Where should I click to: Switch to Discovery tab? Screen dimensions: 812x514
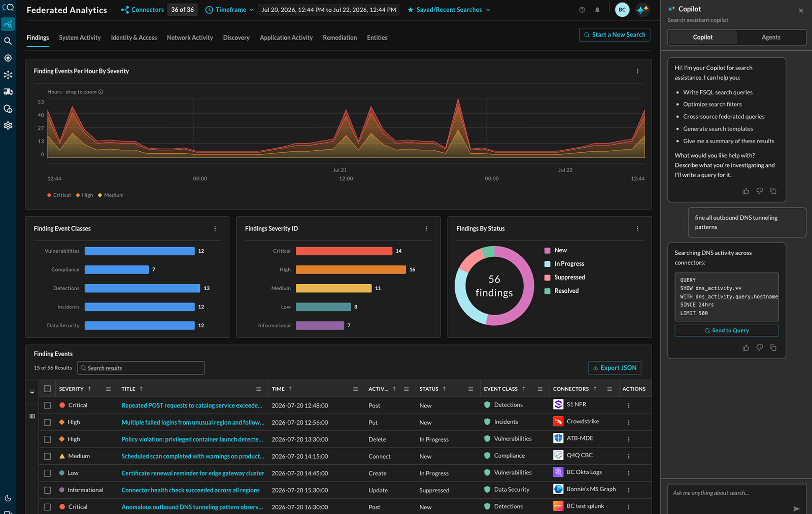coord(236,38)
